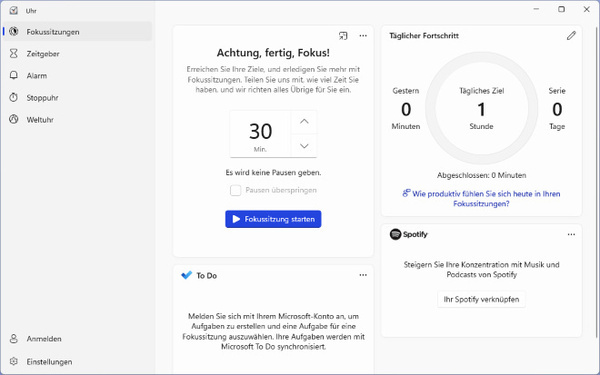Screen dimensions: 600x375
Task: Edit daily goal with pencil icon
Action: pos(571,36)
